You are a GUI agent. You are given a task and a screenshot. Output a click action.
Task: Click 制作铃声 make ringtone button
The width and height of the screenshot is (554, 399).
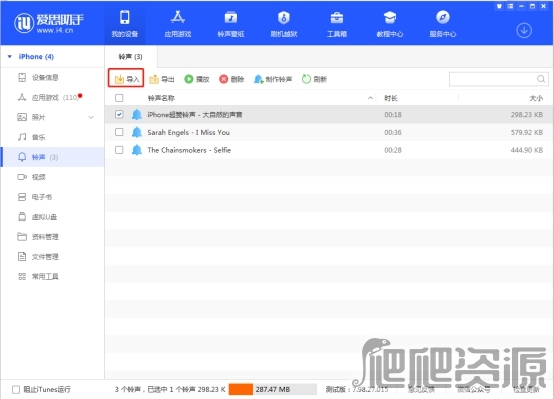pyautogui.click(x=273, y=79)
